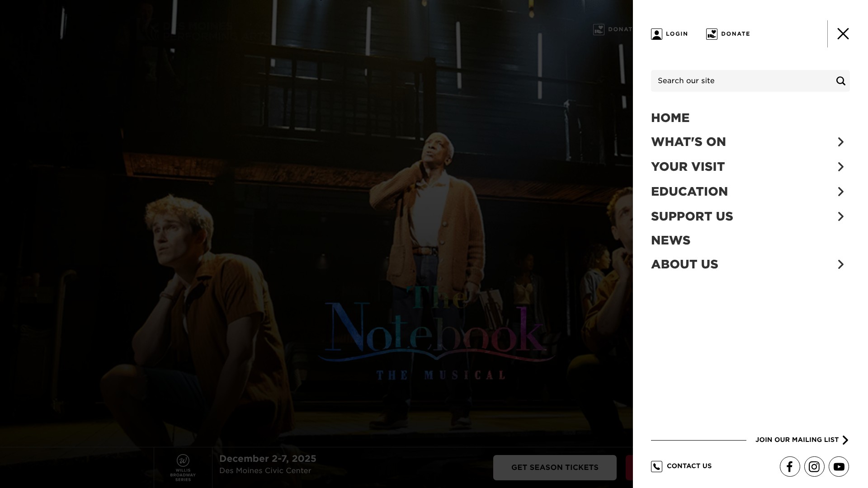Open the About Us menu item
868x488 pixels.
[x=684, y=264]
